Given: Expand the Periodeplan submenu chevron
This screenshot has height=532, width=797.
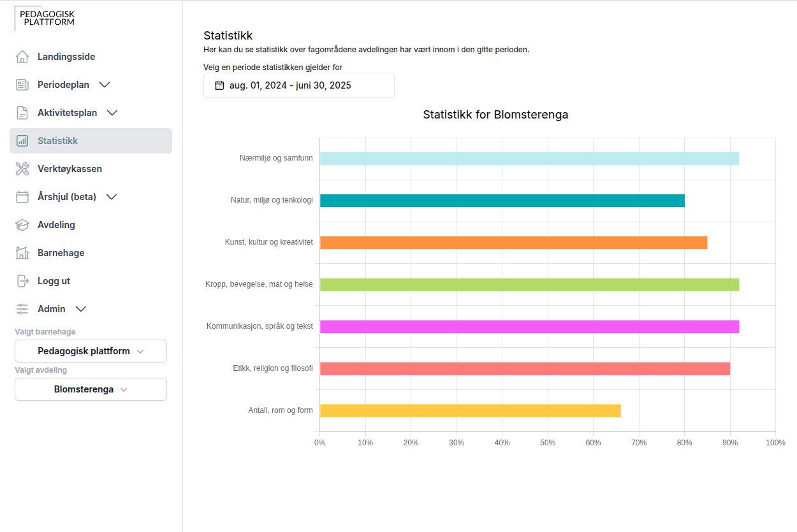Looking at the screenshot, I should [105, 85].
